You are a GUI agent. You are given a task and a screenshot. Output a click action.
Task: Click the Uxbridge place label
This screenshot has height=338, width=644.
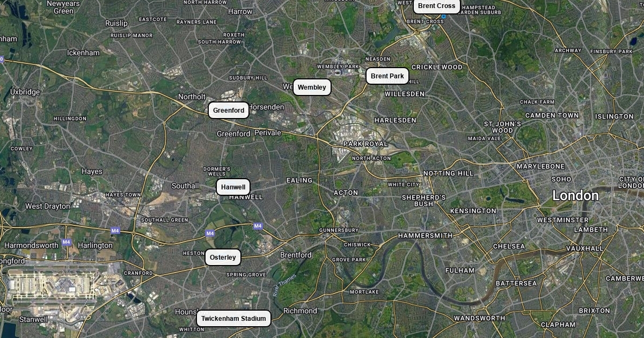click(25, 92)
